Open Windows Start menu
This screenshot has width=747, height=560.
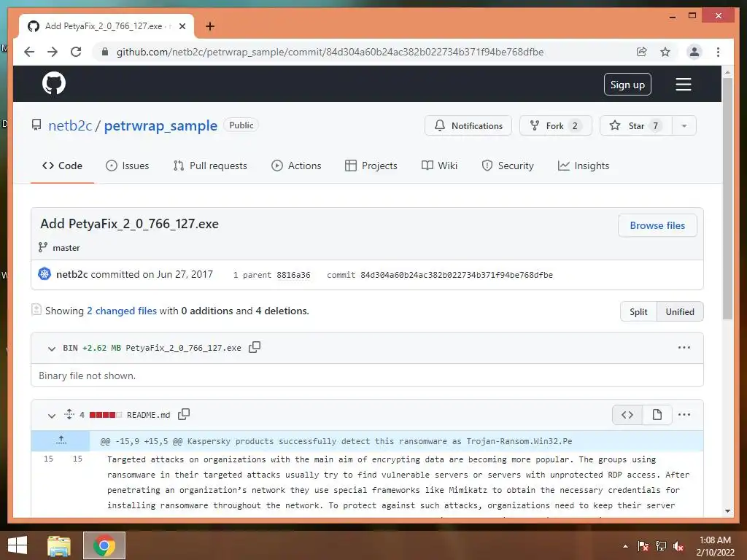point(18,545)
